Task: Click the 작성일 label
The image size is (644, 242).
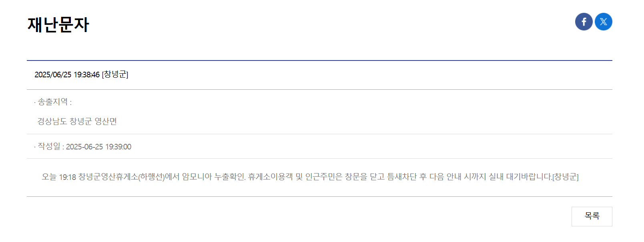Action: pos(49,147)
